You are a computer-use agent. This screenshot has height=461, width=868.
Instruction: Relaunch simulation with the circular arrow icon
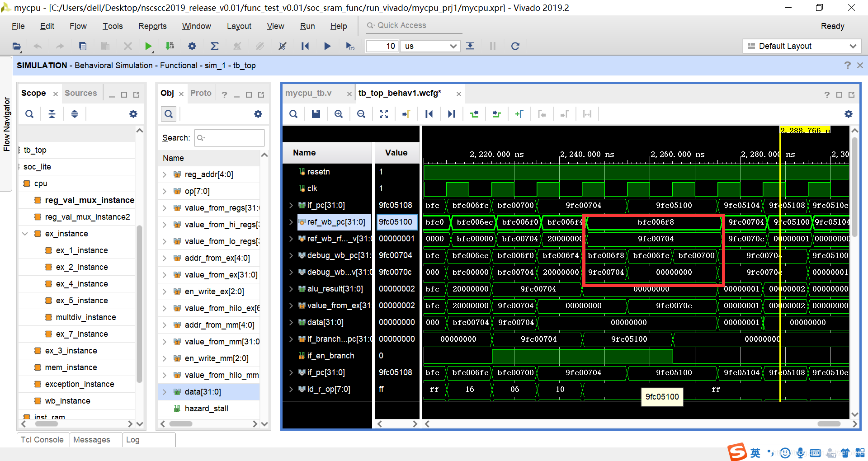pos(515,46)
